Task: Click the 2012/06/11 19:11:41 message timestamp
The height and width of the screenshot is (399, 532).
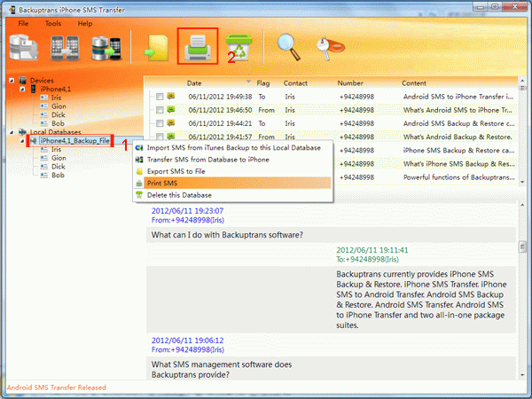Action: 372,250
